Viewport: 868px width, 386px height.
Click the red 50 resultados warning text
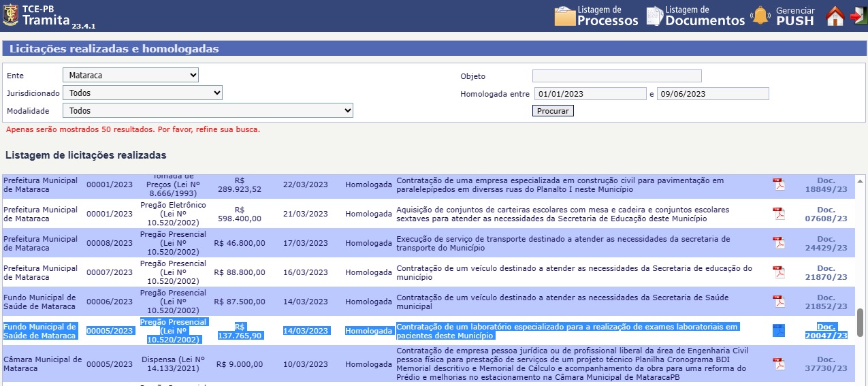(133, 129)
